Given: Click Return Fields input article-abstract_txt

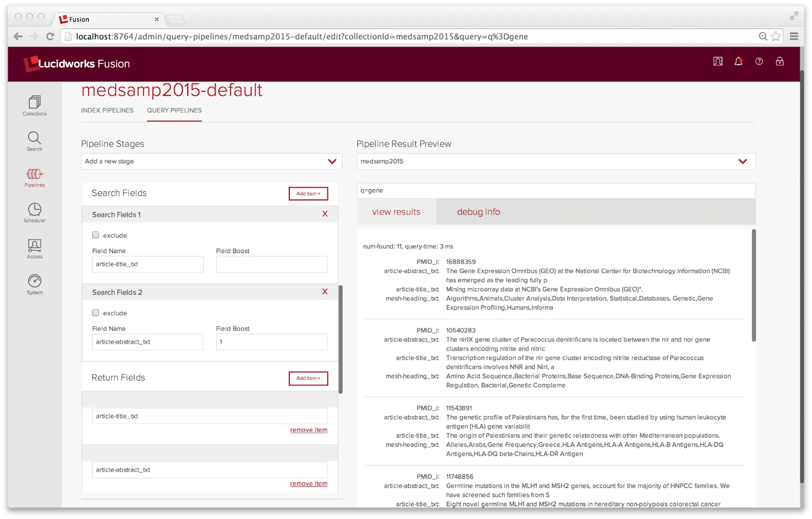Looking at the screenshot, I should [210, 470].
